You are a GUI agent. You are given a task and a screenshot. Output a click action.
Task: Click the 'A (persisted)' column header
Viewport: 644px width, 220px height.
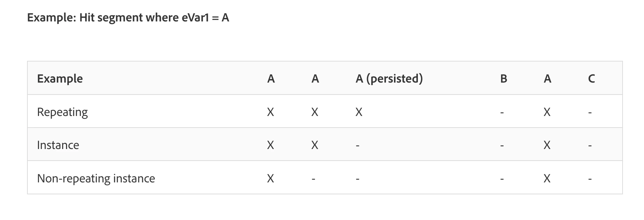point(389,78)
